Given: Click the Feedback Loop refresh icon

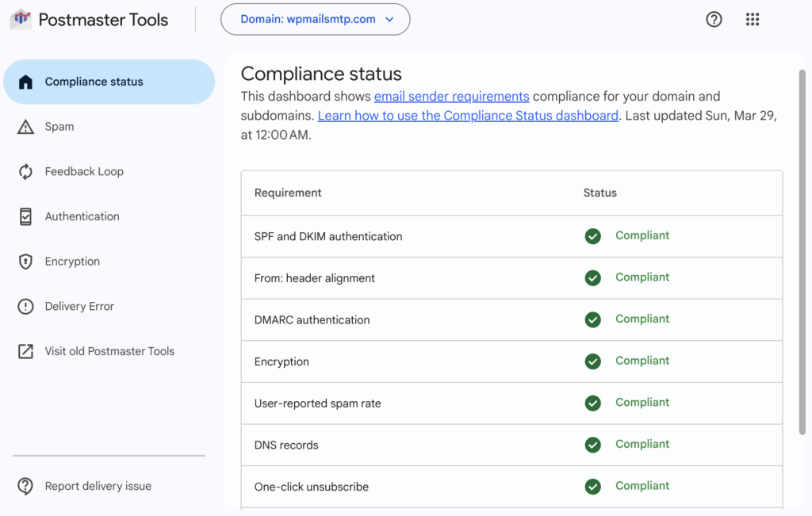Looking at the screenshot, I should tap(25, 172).
